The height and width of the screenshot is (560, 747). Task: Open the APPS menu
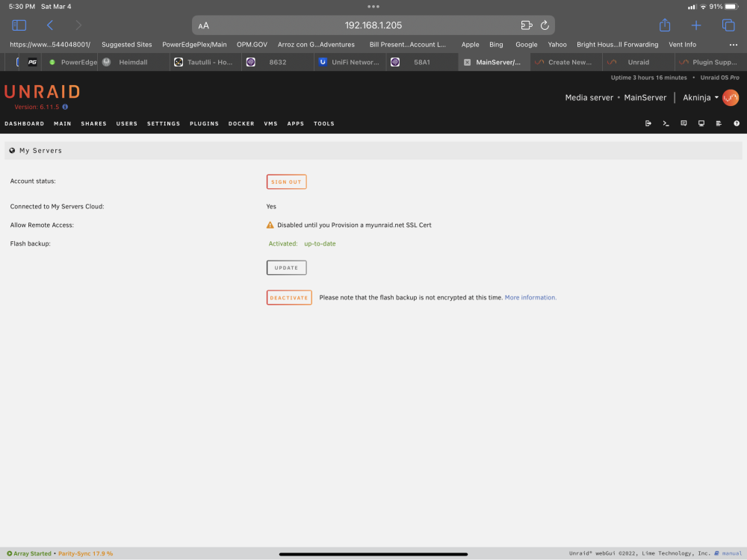[295, 124]
